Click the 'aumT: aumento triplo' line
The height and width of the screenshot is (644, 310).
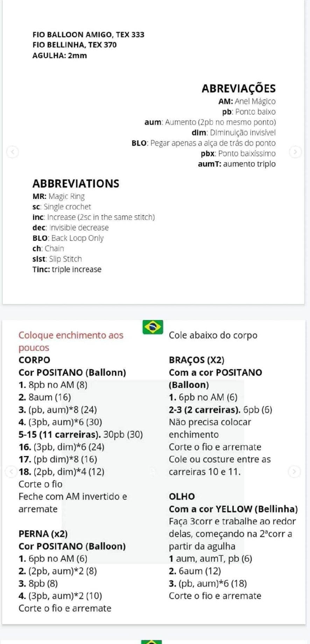coord(237,164)
